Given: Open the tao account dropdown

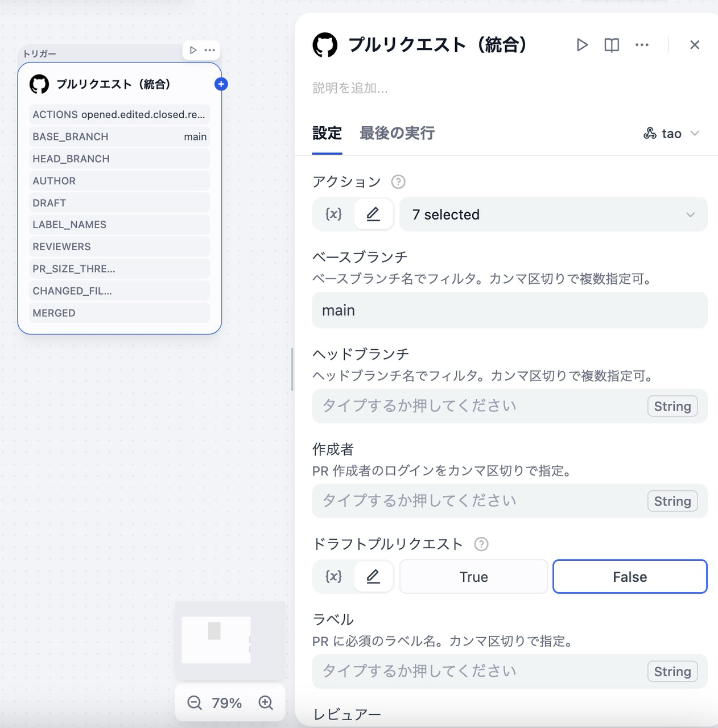Looking at the screenshot, I should (671, 134).
